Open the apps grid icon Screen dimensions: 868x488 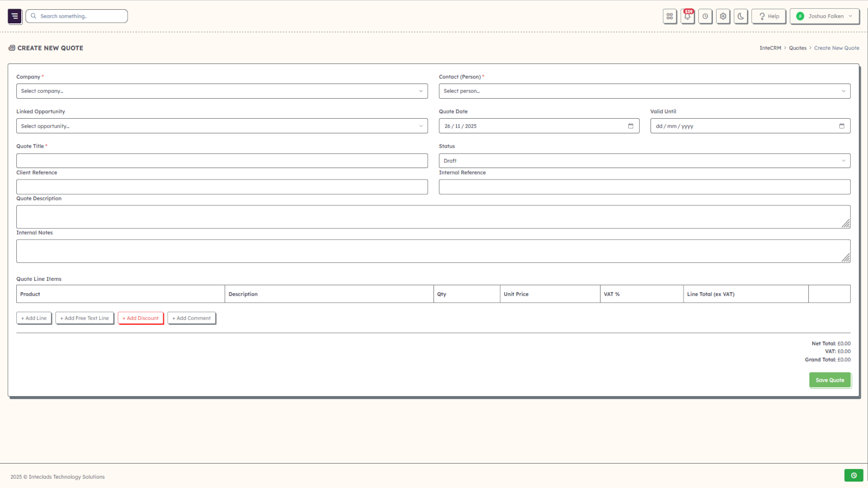(669, 16)
